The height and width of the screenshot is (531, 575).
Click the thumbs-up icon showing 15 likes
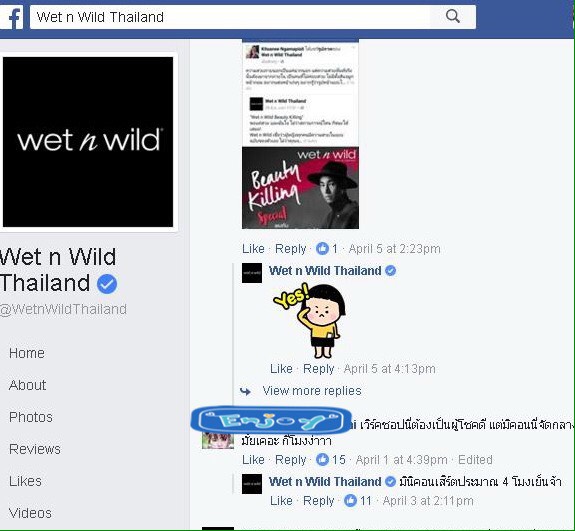pyautogui.click(x=322, y=459)
